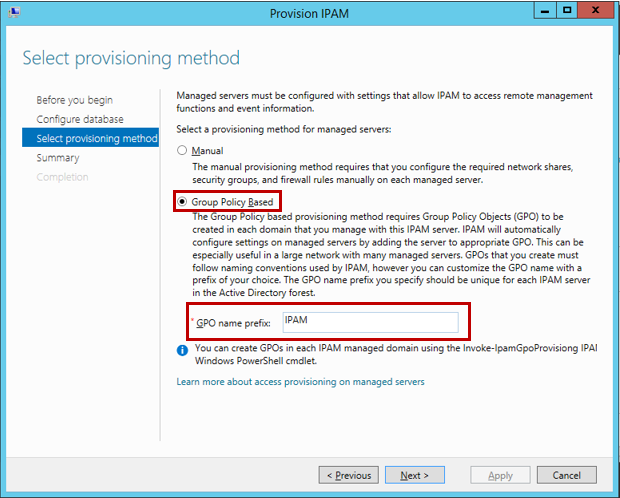
Task: Go to Before you begin step
Action: pos(74,100)
